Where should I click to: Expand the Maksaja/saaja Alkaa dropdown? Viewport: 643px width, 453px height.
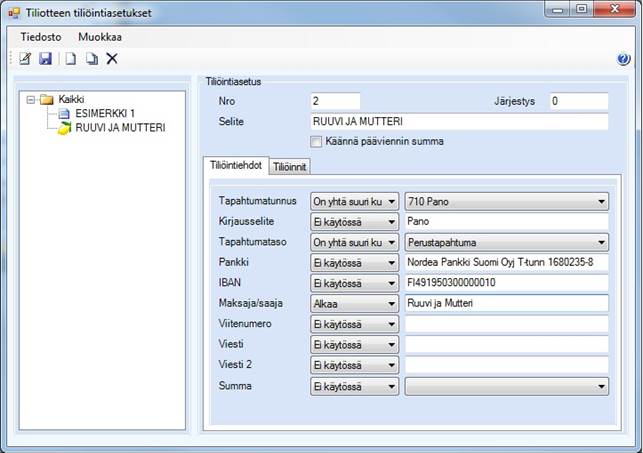tap(391, 303)
